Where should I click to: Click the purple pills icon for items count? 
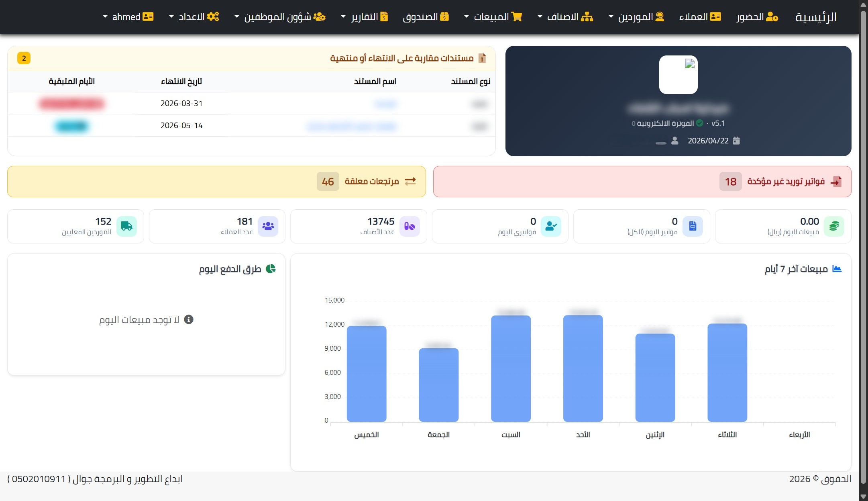pos(410,226)
